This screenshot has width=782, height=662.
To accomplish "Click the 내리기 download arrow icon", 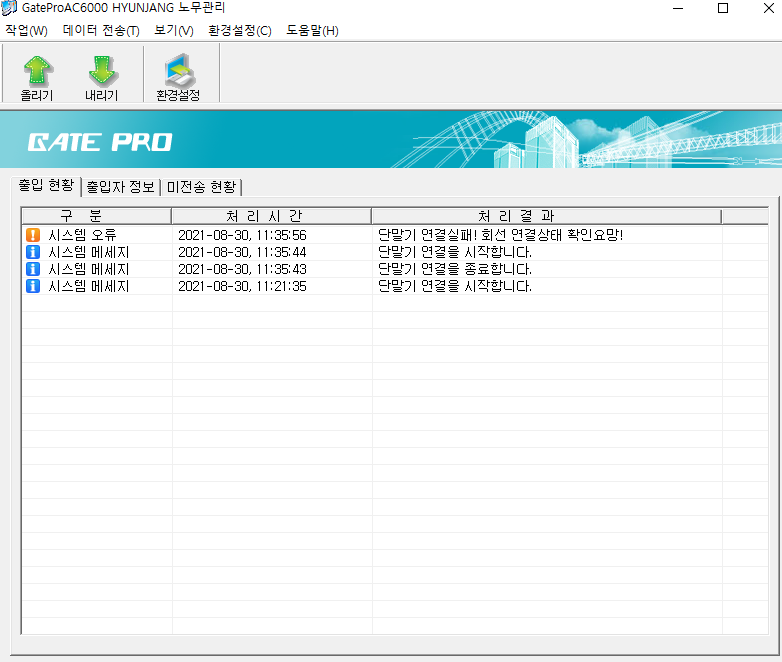I will tap(102, 71).
